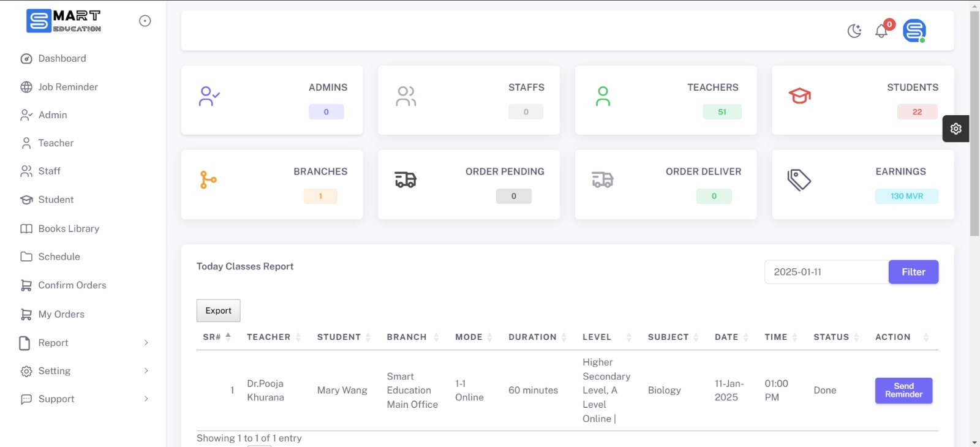
Task: Click the Branches card icon
Action: click(208, 180)
